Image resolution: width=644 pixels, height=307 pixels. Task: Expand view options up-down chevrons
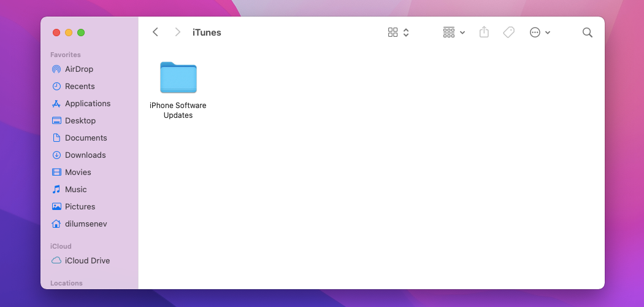click(x=406, y=33)
